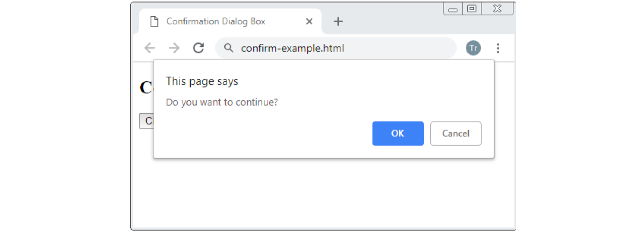
Task: Click the 'Do you want to continue?' message
Action: tap(222, 102)
